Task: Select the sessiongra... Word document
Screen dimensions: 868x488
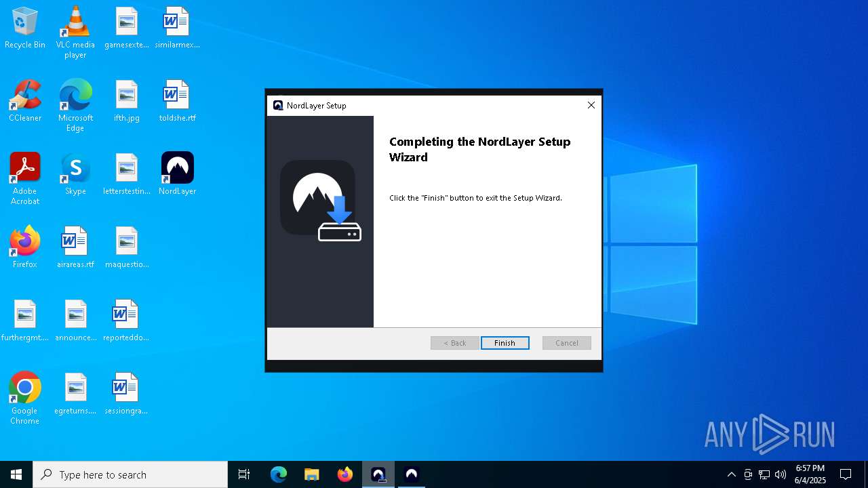Action: [x=126, y=394]
